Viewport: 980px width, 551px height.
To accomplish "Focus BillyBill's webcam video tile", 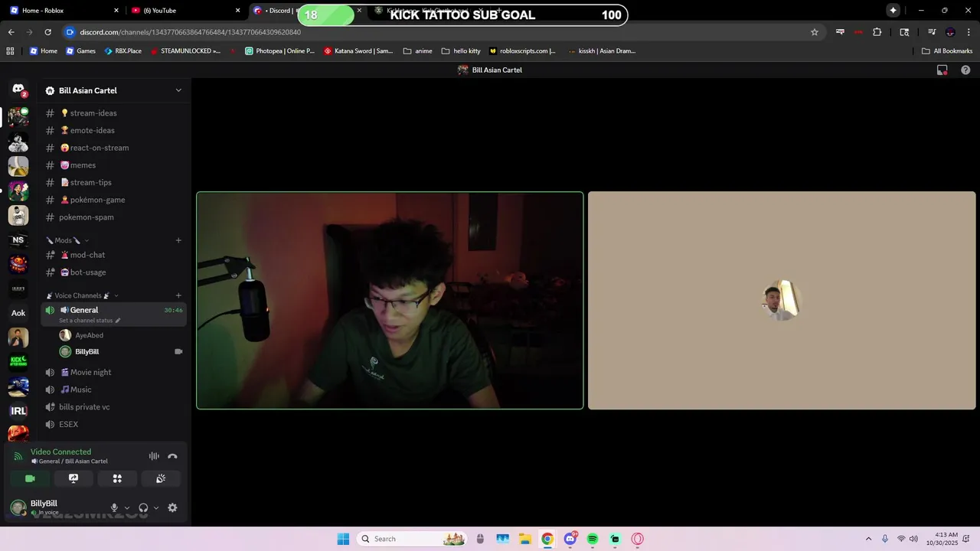I will (390, 301).
